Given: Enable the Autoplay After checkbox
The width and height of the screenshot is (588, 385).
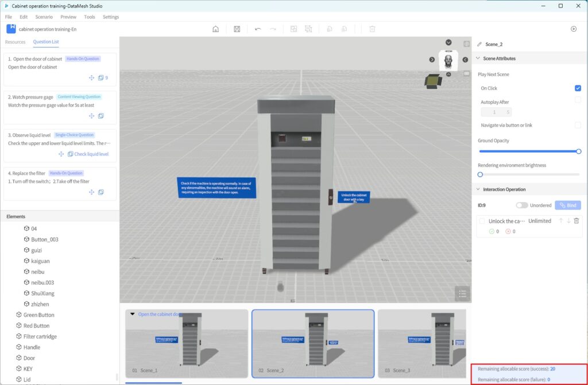Looking at the screenshot, I should [578, 100].
